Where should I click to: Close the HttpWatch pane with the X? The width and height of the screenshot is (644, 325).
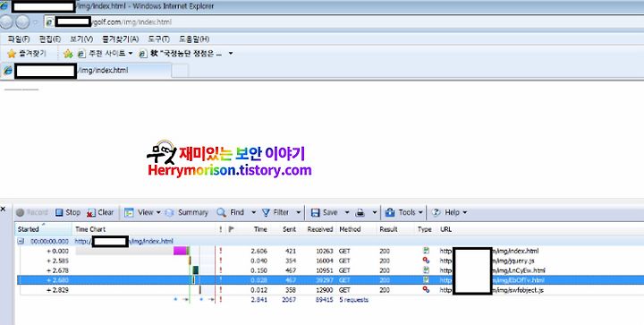pos(4,210)
